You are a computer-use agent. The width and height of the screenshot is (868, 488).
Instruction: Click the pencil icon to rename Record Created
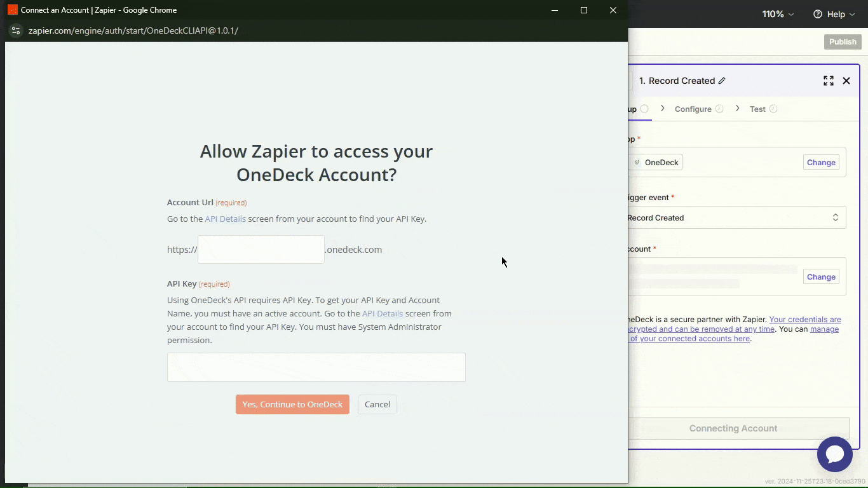[722, 81]
